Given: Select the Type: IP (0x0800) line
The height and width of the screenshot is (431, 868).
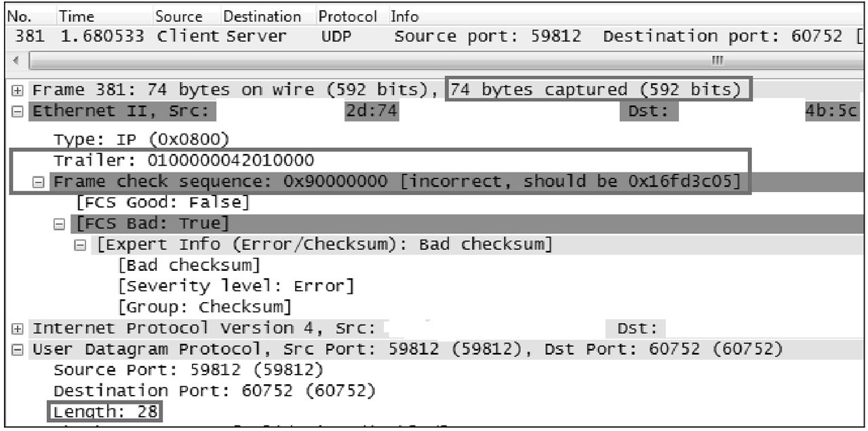Looking at the screenshot, I should [142, 140].
